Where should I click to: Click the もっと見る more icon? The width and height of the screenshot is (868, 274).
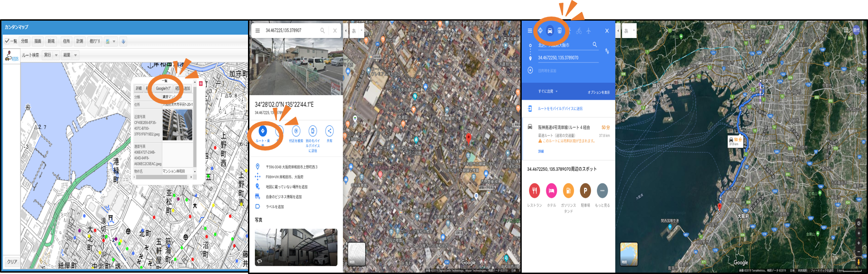pyautogui.click(x=602, y=190)
